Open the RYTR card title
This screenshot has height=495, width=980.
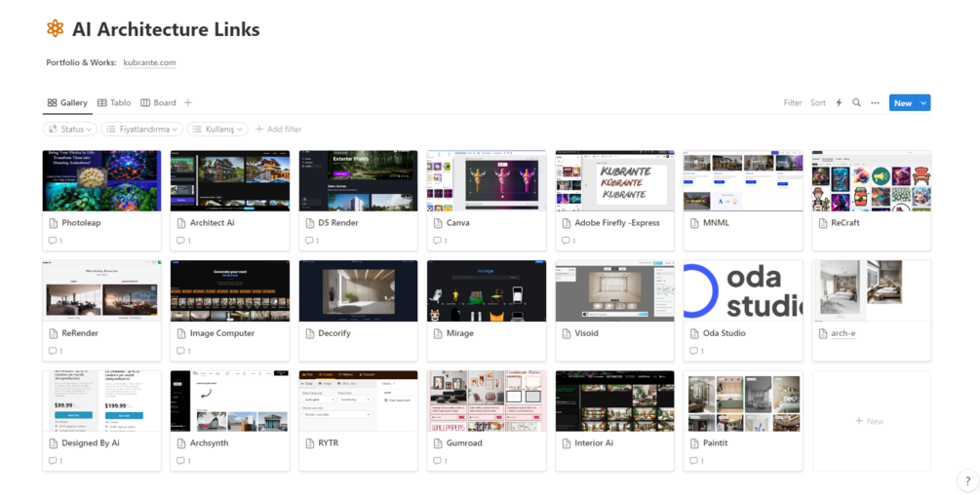(328, 443)
